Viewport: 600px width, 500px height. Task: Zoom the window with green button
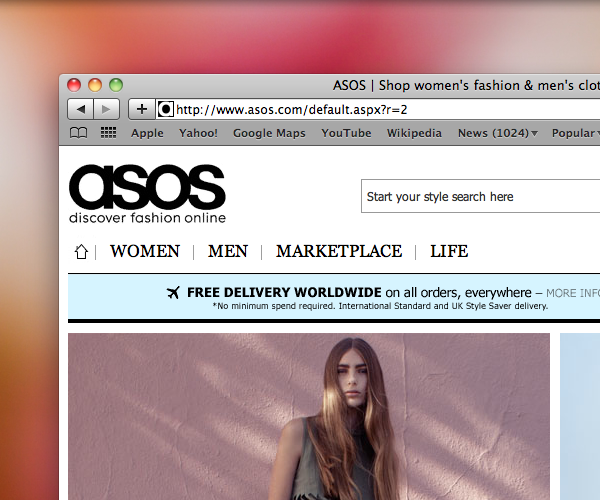pos(116,85)
